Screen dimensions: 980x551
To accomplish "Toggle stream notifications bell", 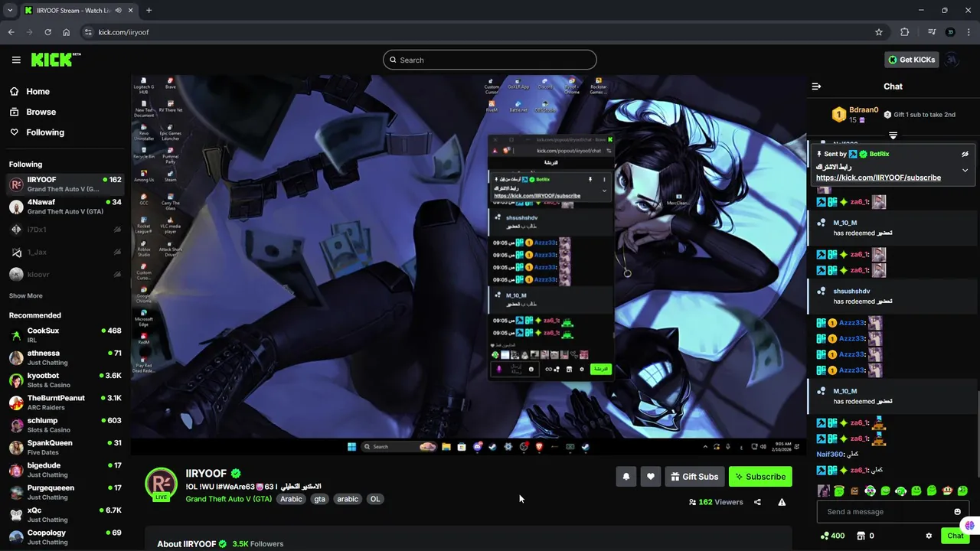I will click(626, 476).
